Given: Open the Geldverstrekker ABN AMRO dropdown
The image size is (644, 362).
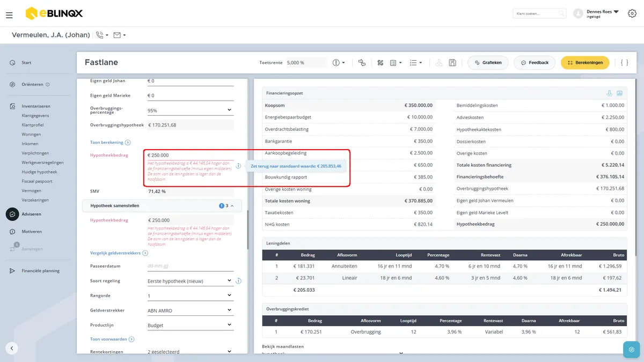Looking at the screenshot, I should 190,310.
